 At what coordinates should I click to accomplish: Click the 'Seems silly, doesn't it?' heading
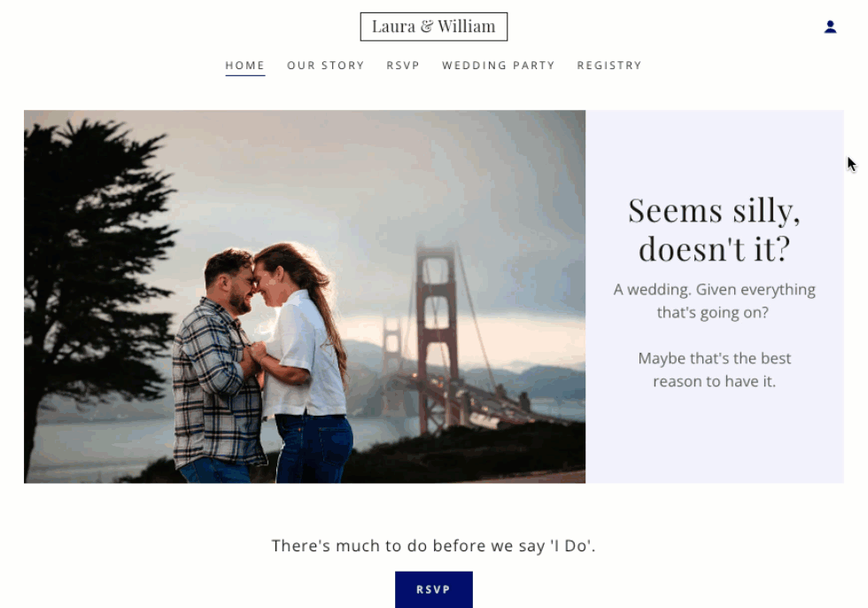[714, 230]
